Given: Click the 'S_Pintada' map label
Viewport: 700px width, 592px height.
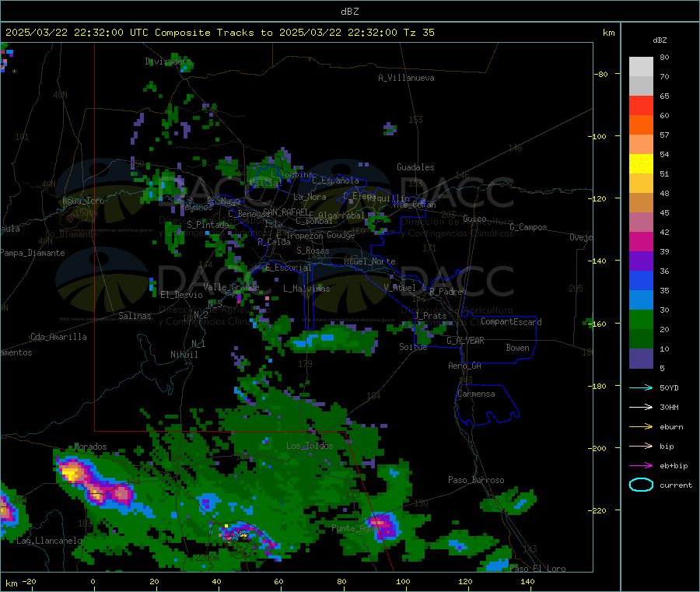Looking at the screenshot, I should tap(208, 225).
